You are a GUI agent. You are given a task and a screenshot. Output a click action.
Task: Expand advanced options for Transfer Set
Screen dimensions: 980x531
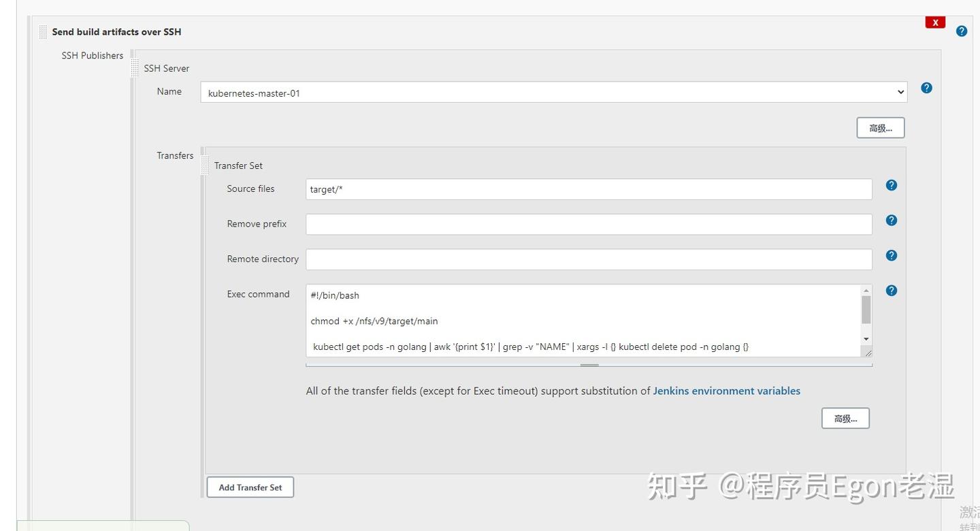coord(845,419)
